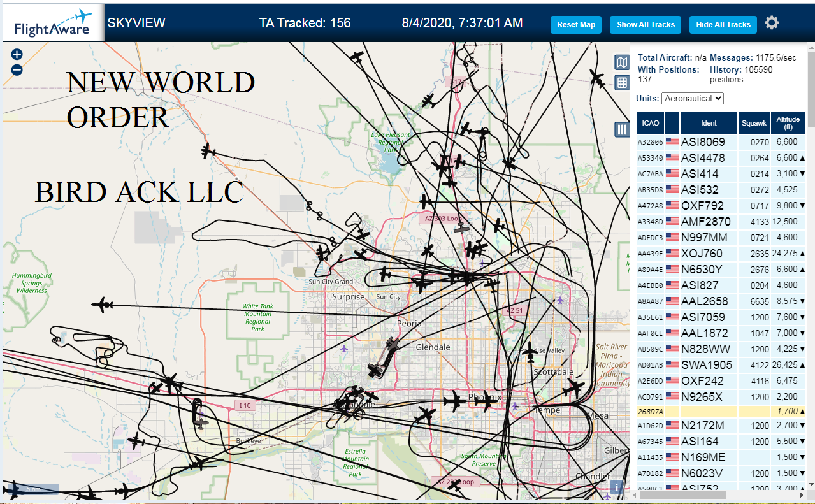The height and width of the screenshot is (504, 815).
Task: Select the highlighted 268D7A row
Action: (722, 412)
